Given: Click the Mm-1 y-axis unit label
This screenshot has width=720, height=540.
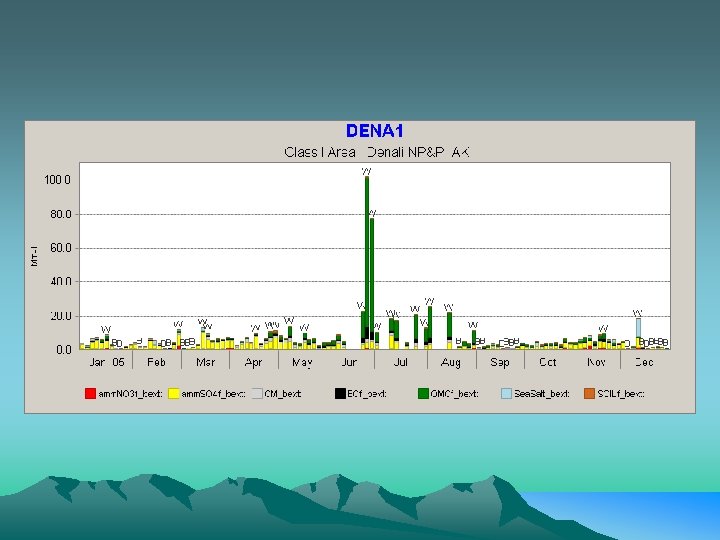Looking at the screenshot, I should [35, 256].
